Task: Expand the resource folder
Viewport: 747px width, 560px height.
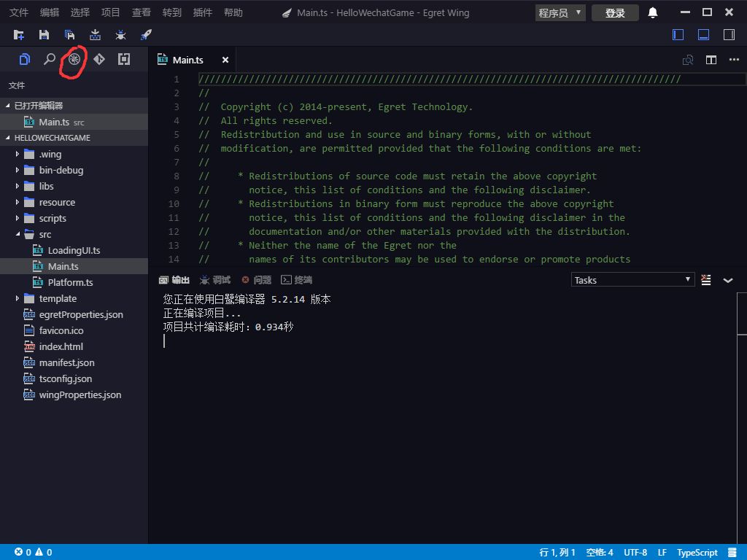Action: point(18,202)
